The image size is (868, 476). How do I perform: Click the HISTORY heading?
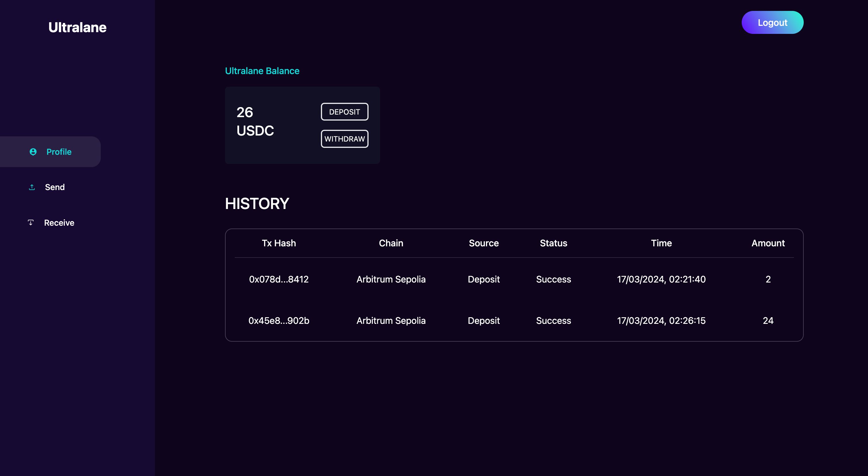click(257, 204)
